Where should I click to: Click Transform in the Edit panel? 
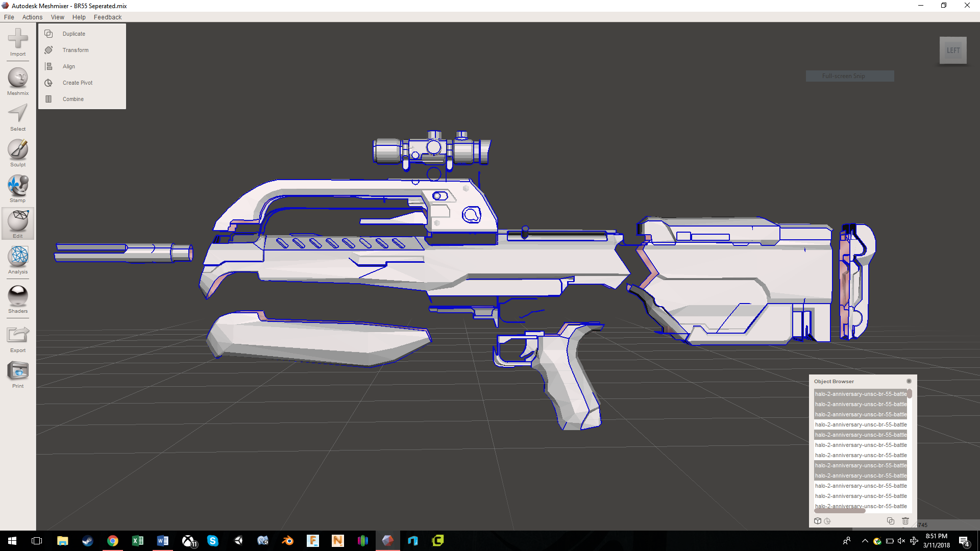(x=76, y=50)
